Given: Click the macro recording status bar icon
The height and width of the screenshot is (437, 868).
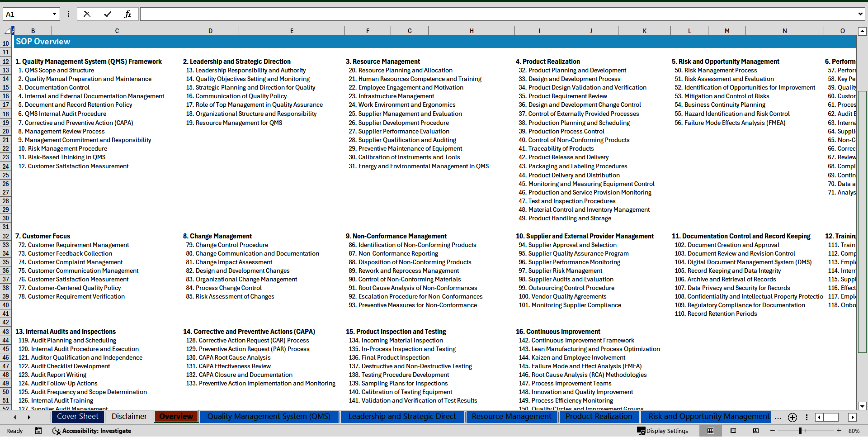Looking at the screenshot, I should tap(38, 431).
